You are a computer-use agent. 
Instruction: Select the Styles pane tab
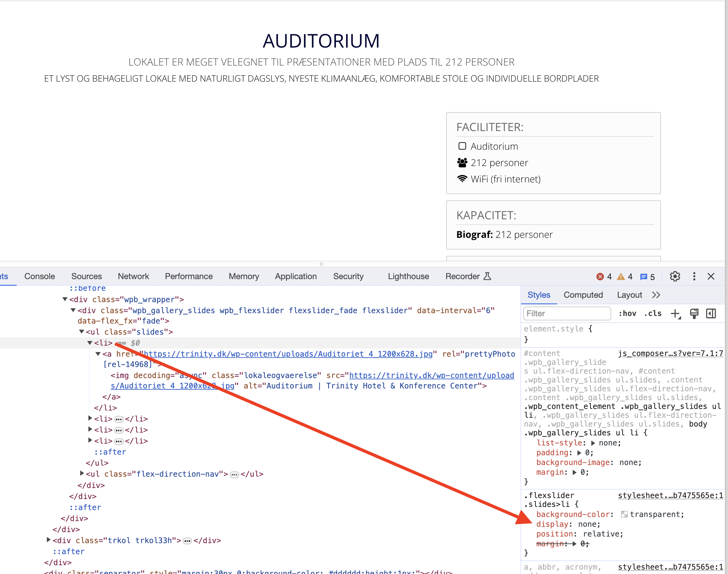point(539,295)
